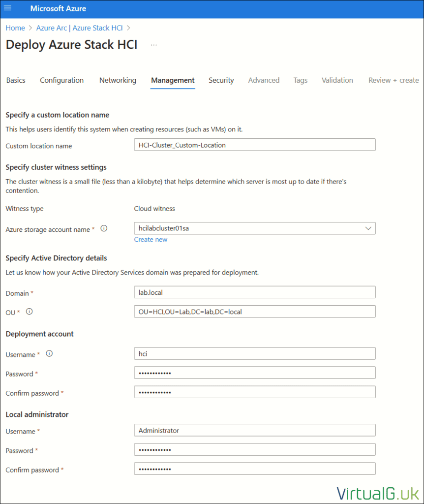Viewport: 424px width, 504px height.
Task: Show info tooltip for the OU field
Action: [29, 312]
